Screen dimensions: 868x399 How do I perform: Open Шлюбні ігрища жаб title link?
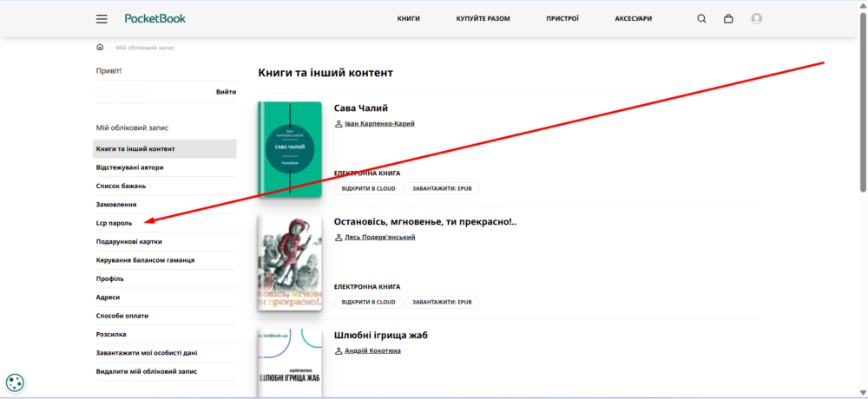click(x=381, y=336)
